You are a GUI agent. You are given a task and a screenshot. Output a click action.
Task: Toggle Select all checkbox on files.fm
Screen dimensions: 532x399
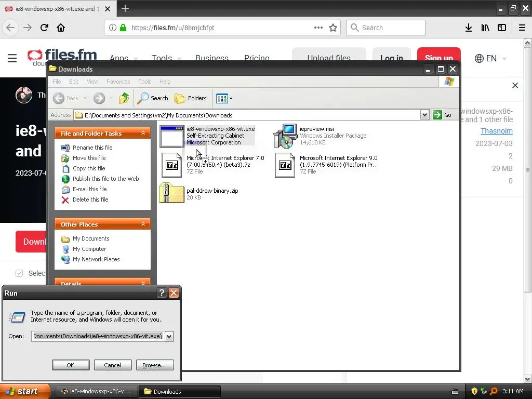pyautogui.click(x=19, y=273)
